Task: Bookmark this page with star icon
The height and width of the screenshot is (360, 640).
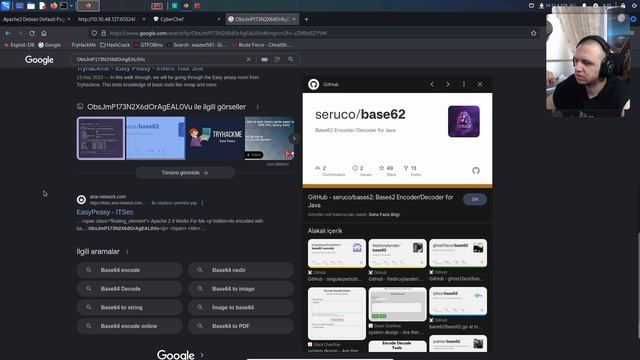Action: pyautogui.click(x=533, y=33)
